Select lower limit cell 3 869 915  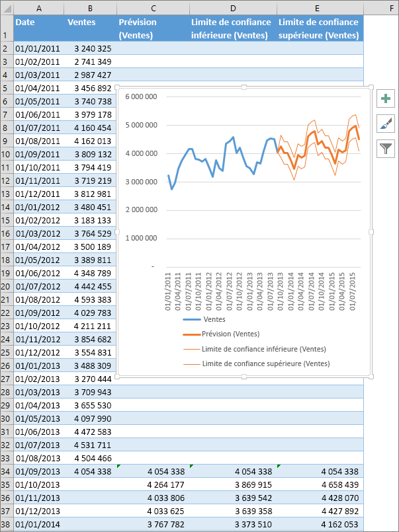(x=234, y=484)
